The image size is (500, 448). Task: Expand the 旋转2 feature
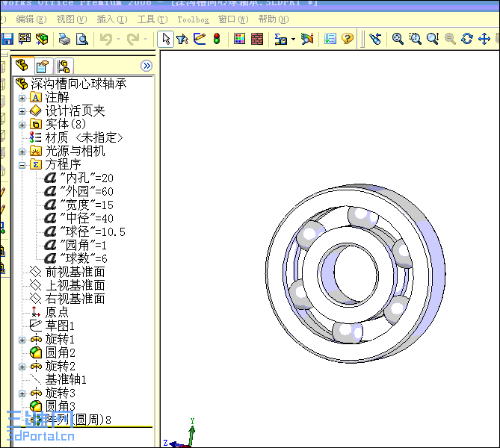(x=22, y=367)
